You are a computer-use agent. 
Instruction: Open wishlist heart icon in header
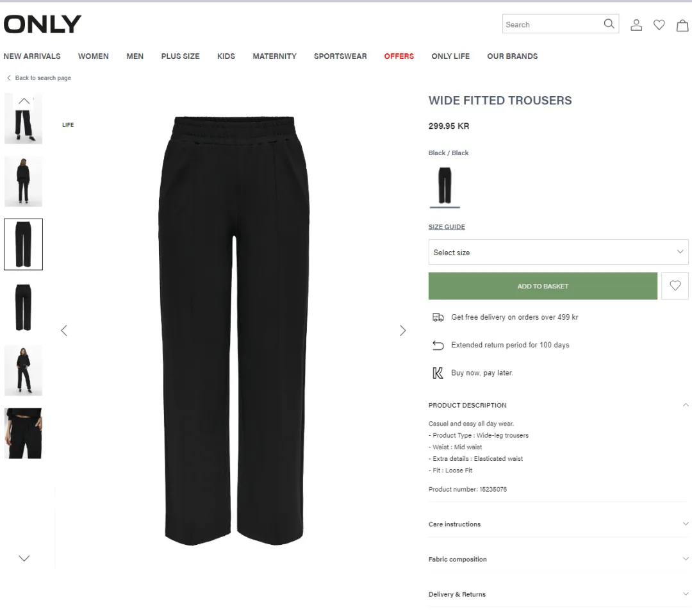pos(659,25)
